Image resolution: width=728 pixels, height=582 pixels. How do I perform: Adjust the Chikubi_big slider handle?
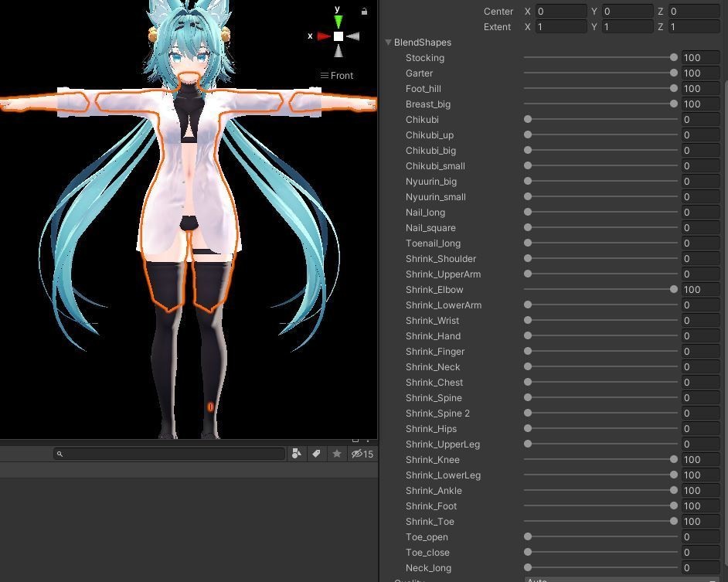pos(528,150)
